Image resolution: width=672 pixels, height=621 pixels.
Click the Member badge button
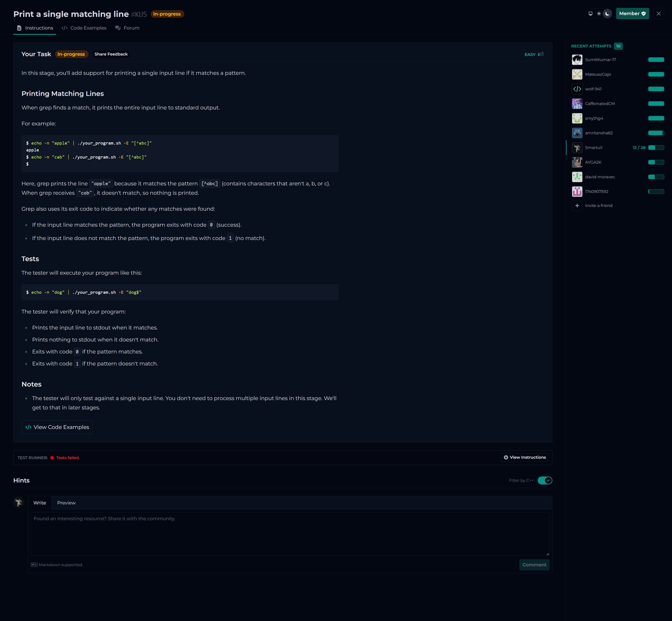click(x=632, y=14)
